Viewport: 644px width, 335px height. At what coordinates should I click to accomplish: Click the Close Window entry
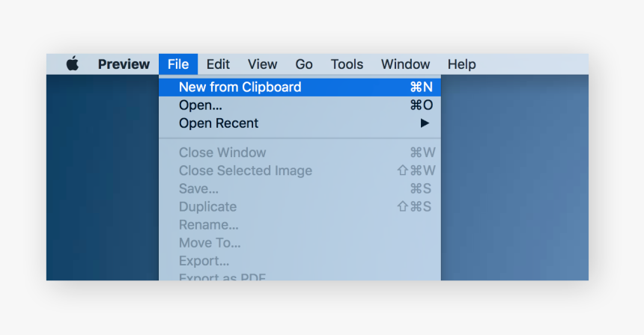coord(300,153)
